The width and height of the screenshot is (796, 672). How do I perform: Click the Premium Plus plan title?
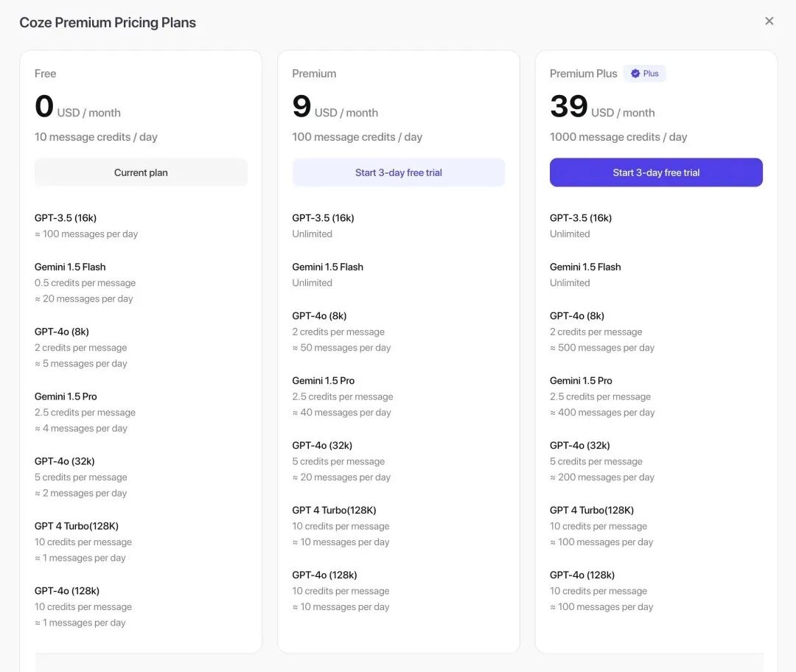pos(583,74)
